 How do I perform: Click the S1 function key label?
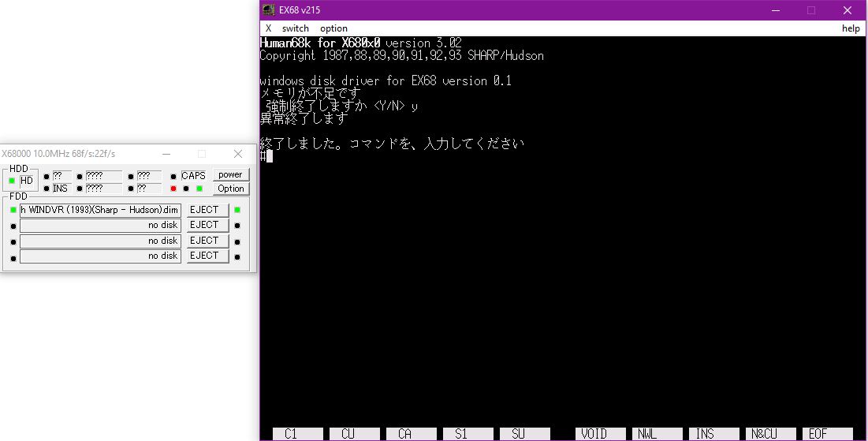(x=468, y=434)
